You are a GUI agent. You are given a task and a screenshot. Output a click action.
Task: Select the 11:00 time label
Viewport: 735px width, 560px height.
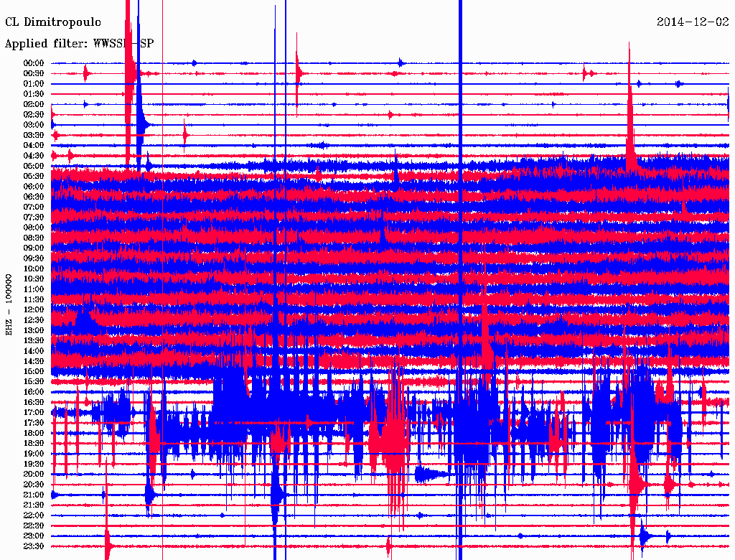tap(34, 289)
